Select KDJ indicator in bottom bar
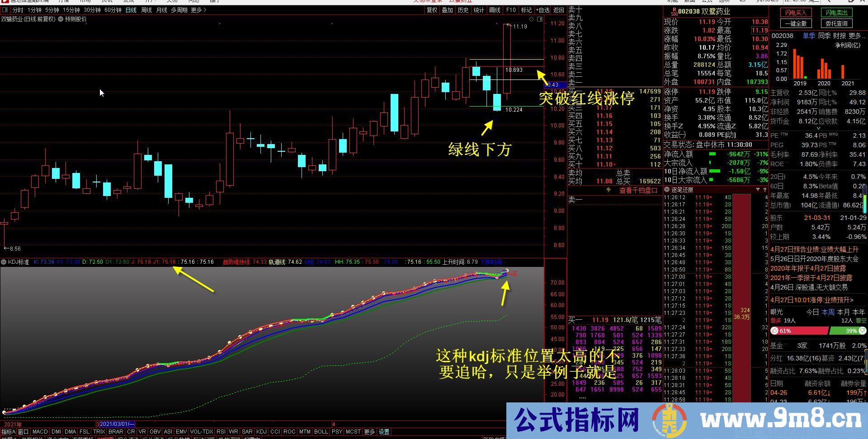The height and width of the screenshot is (439, 868). pos(261,432)
